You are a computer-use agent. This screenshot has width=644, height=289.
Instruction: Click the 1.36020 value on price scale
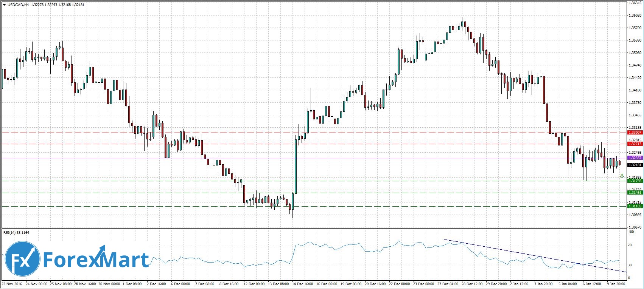tap(635, 15)
